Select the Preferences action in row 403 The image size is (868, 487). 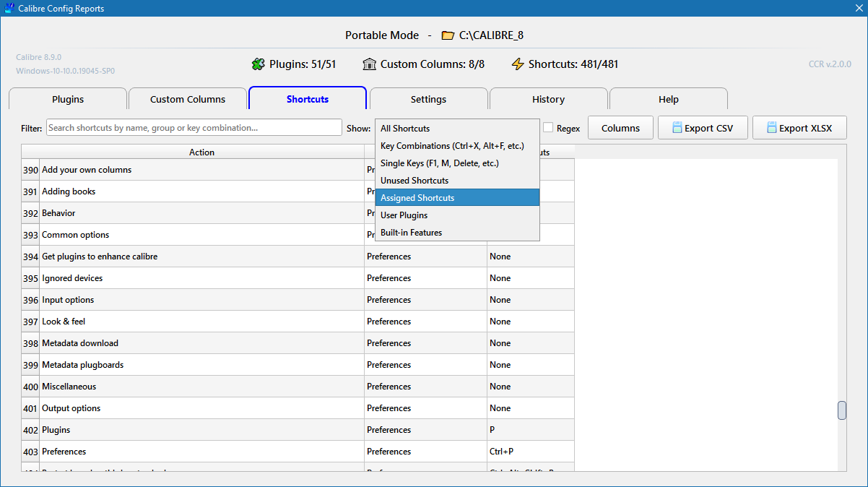tap(201, 452)
